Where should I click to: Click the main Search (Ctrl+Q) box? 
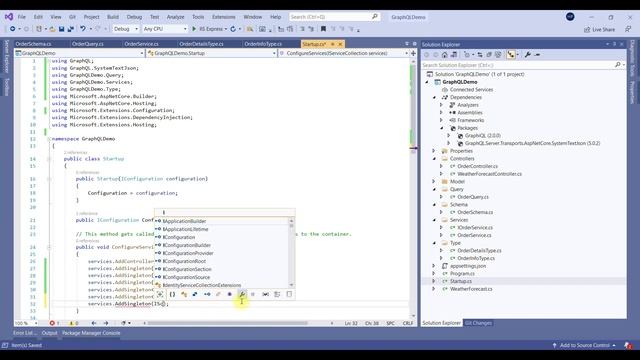click(334, 17)
